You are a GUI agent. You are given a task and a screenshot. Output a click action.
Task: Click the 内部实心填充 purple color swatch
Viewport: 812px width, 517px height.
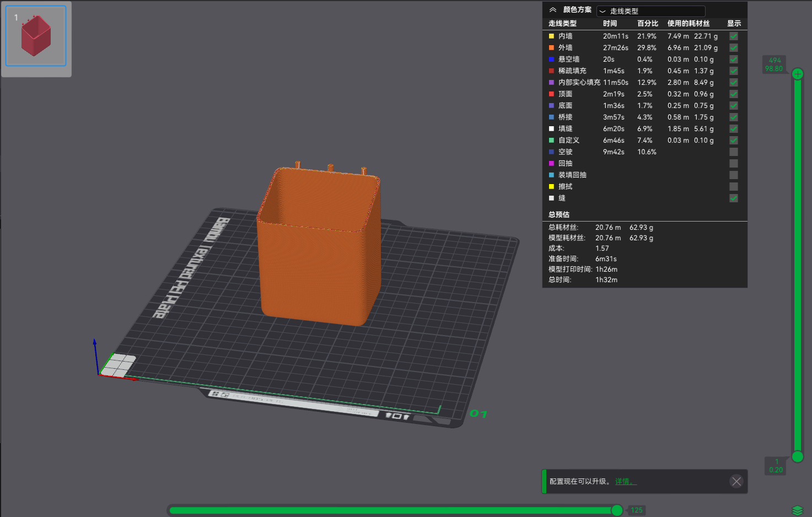pyautogui.click(x=551, y=82)
